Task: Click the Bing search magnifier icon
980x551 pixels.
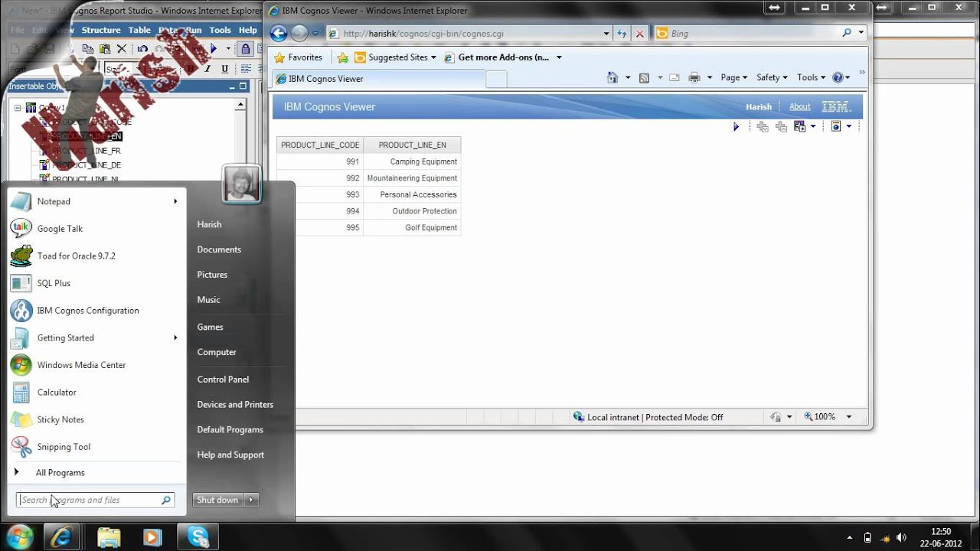Action: click(x=847, y=33)
